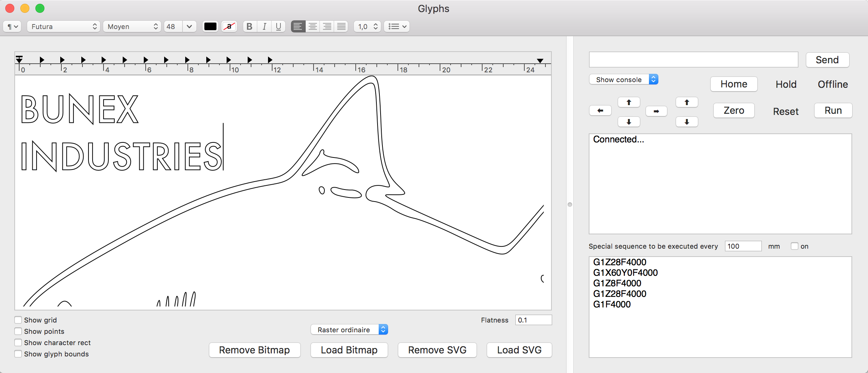Justify the text alignment
Viewport: 868px width, 373px height.
(341, 26)
